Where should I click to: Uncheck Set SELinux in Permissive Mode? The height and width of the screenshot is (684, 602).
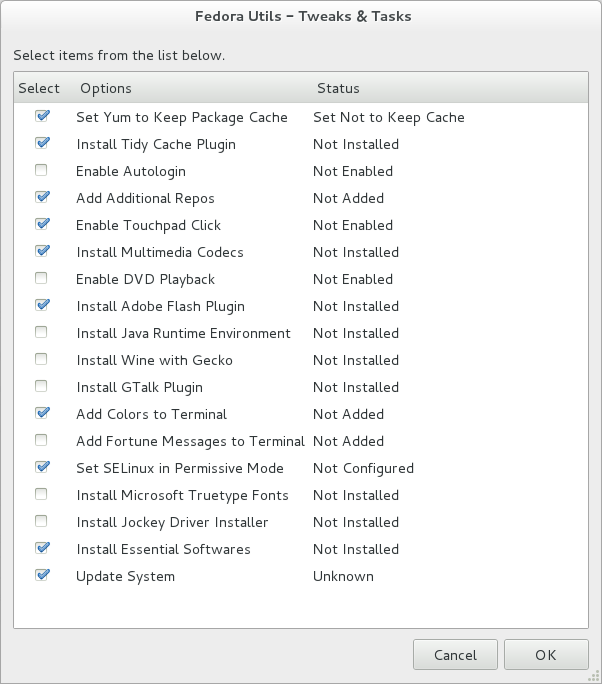tap(41, 468)
